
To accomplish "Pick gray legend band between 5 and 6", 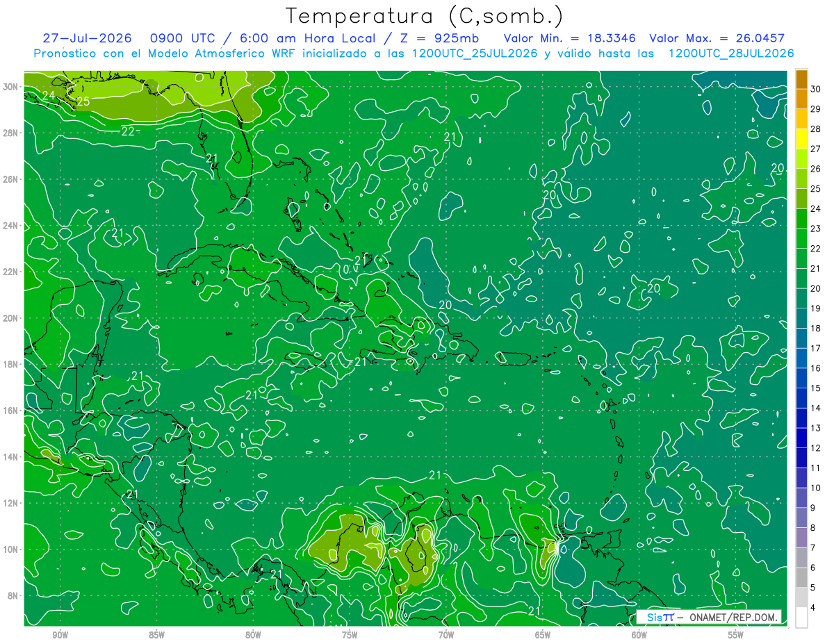I will click(801, 577).
